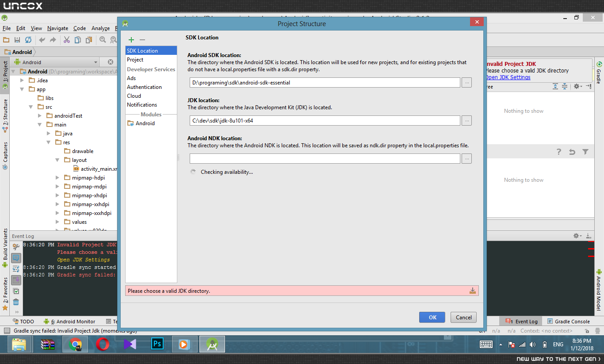
Task: Click Cancel in Project Structure dialog
Action: pos(464,317)
